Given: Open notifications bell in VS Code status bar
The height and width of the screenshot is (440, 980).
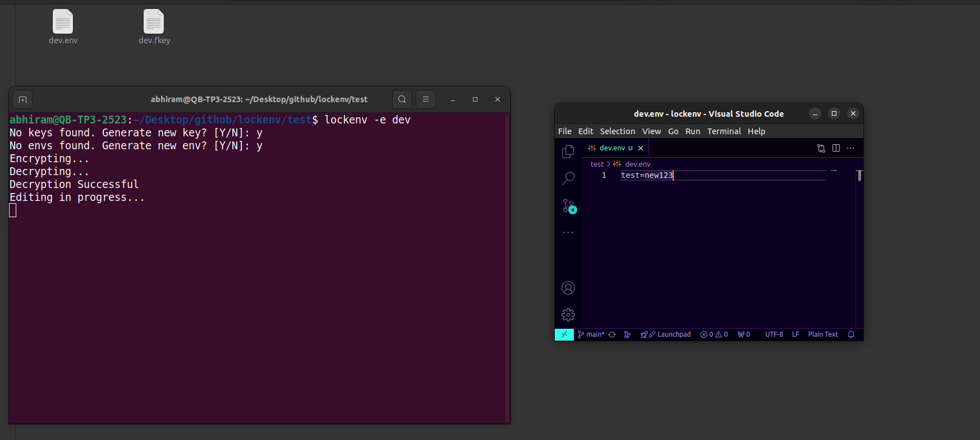Looking at the screenshot, I should 851,334.
